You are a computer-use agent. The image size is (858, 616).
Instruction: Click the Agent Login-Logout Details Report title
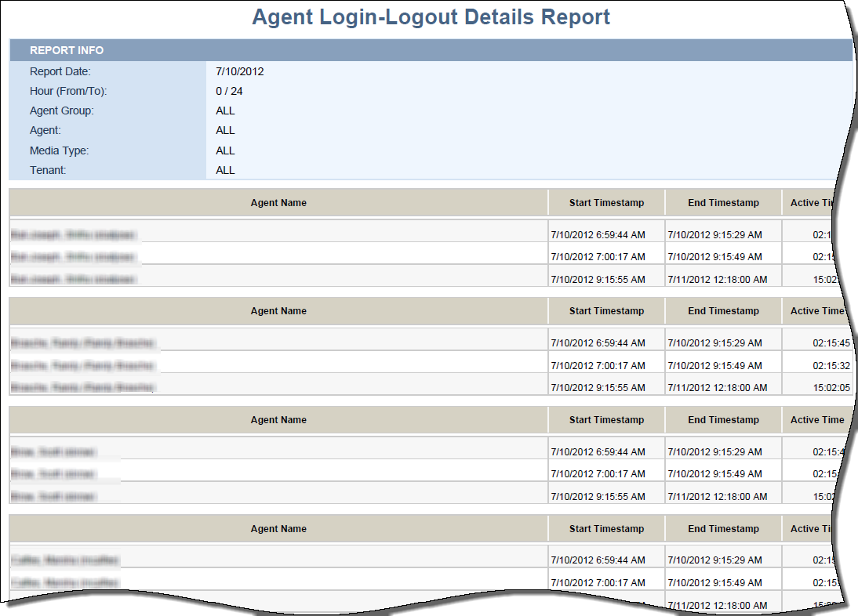[431, 17]
